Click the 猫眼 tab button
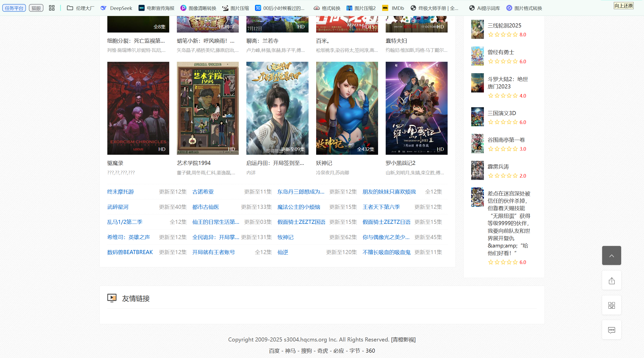This screenshot has height=358, width=644. click(x=36, y=8)
